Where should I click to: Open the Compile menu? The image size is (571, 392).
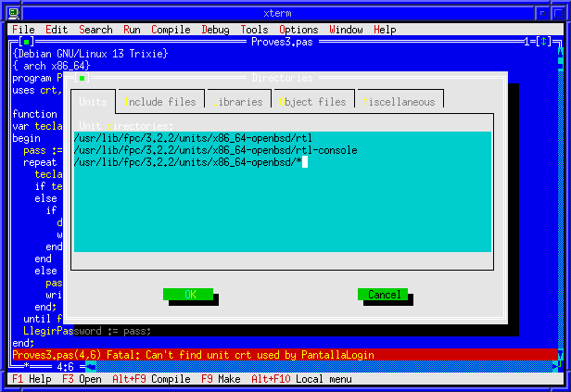tap(171, 30)
